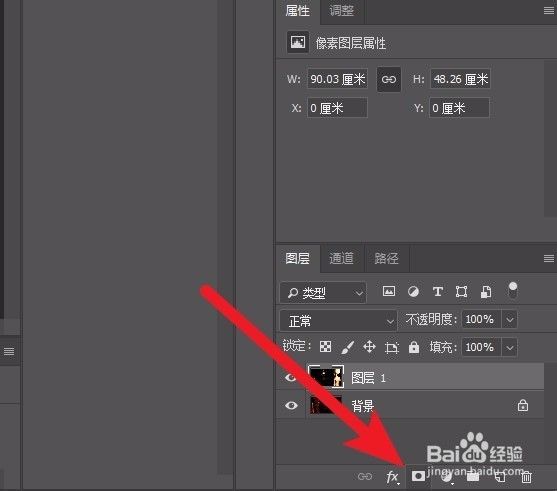Filter layers by shape layers icon
The height and width of the screenshot is (491, 557).
461,292
